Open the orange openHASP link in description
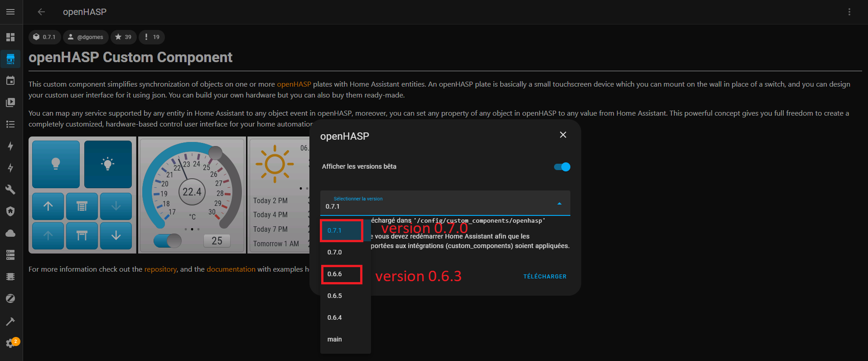Screen dimensions: 868x361 pos(294,84)
